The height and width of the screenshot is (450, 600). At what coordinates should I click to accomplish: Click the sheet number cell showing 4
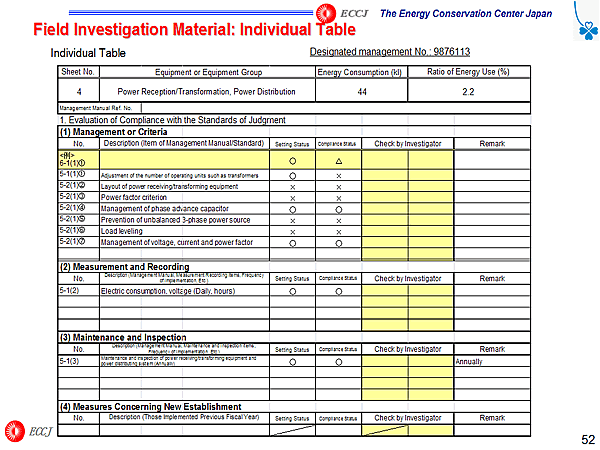coord(79,91)
